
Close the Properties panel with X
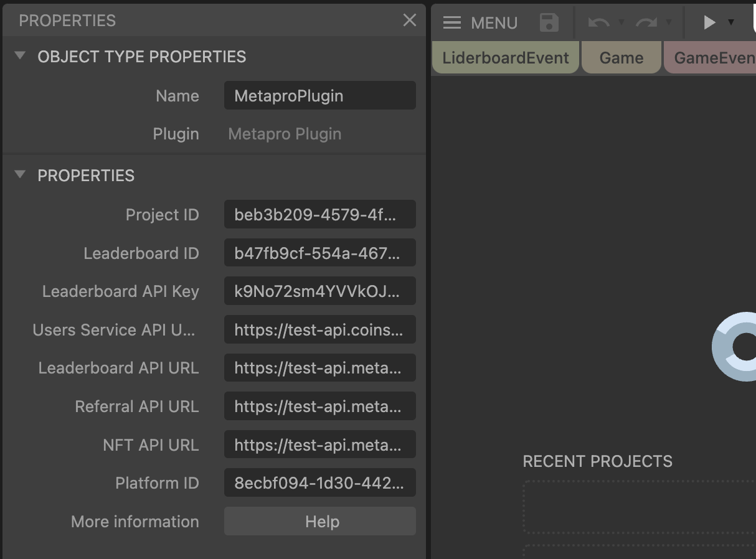tap(409, 20)
